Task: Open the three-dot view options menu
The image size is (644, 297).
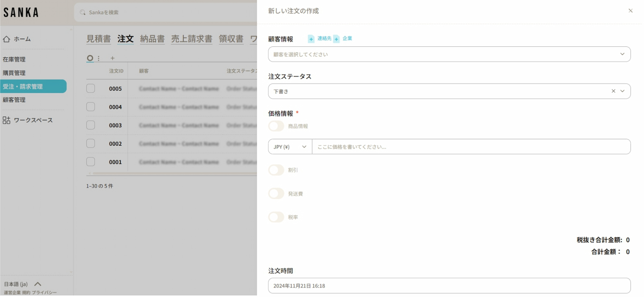Action: point(99,58)
